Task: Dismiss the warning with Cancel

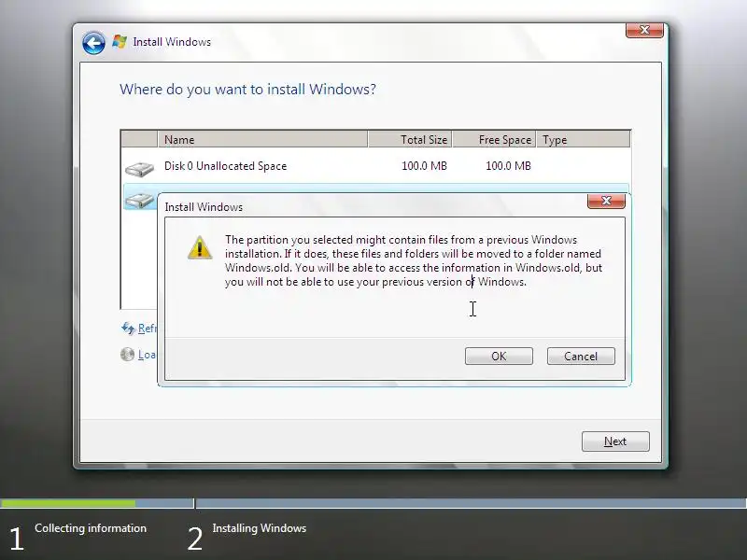Action: click(581, 357)
